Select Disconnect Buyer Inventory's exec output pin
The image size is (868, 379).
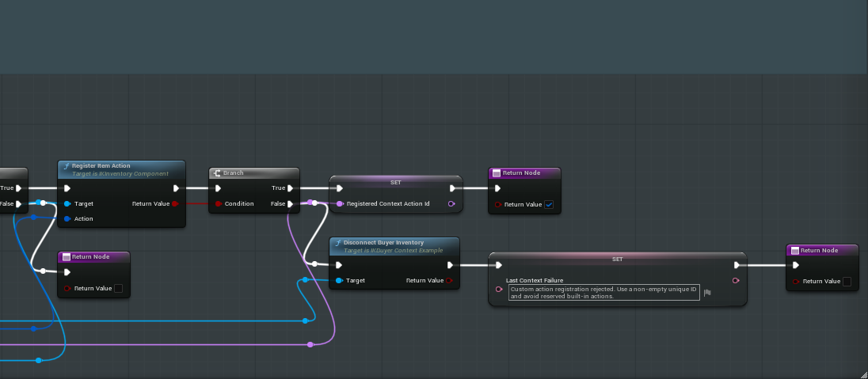450,265
